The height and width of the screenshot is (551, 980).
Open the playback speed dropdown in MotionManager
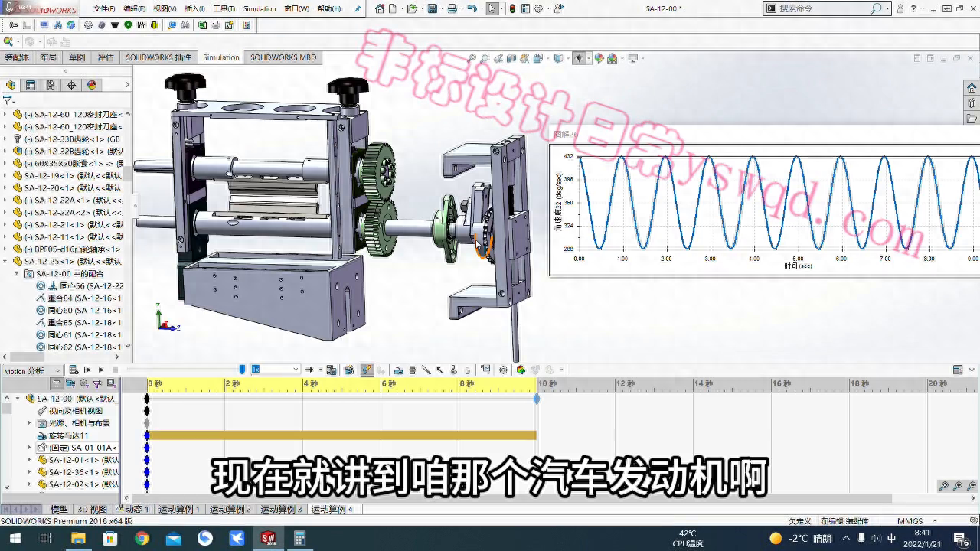pyautogui.click(x=296, y=370)
